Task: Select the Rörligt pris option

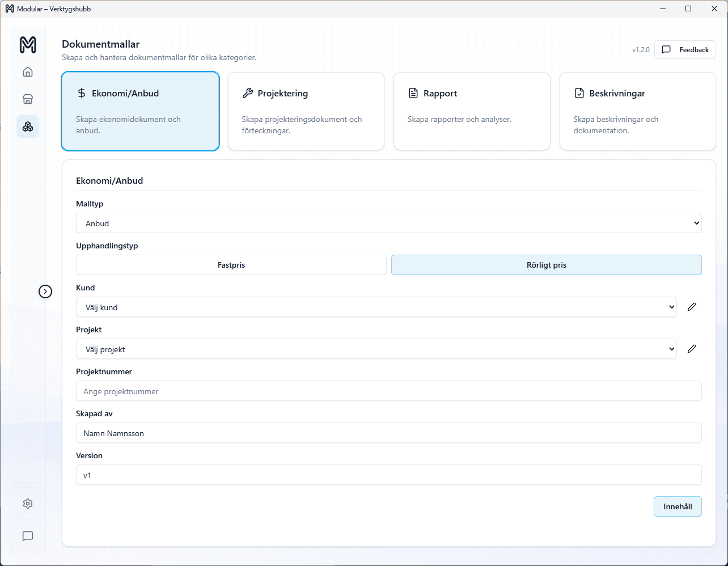Action: 546,265
